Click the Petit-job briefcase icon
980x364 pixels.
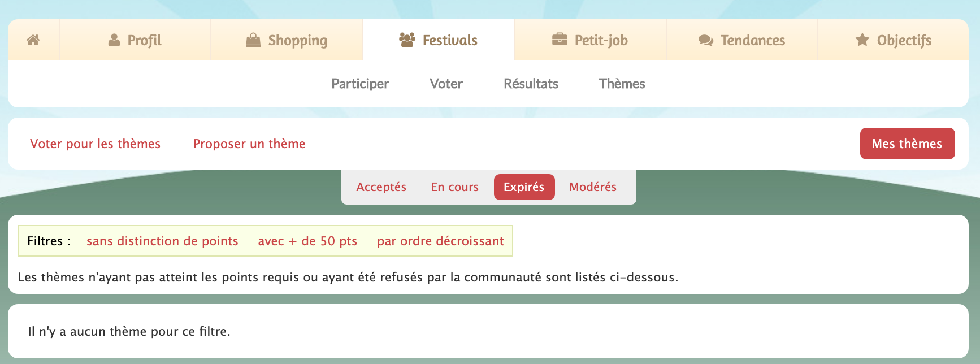560,40
